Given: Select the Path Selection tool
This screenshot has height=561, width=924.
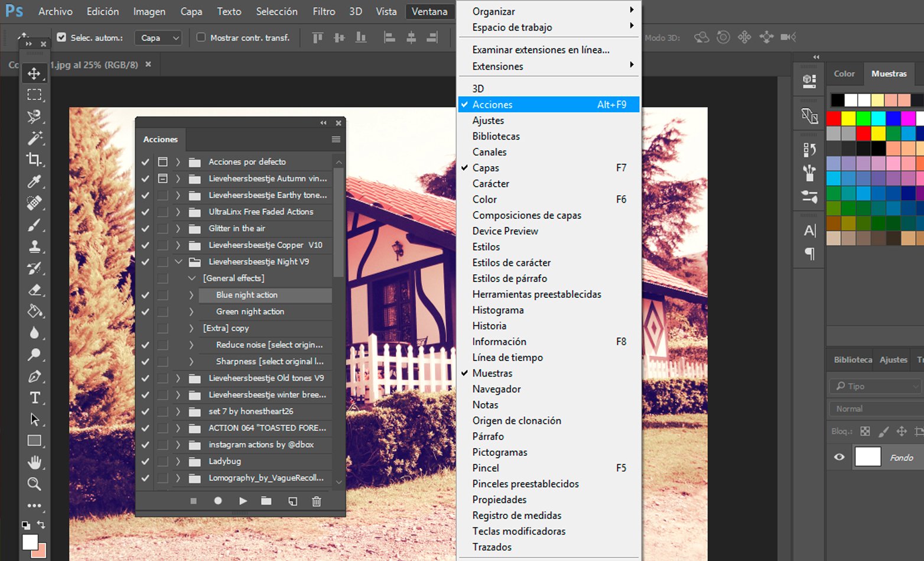Looking at the screenshot, I should (x=34, y=420).
